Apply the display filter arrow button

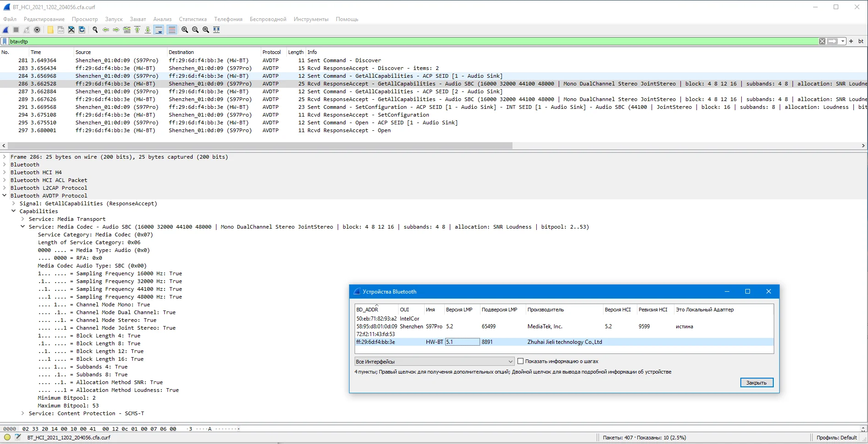point(832,41)
